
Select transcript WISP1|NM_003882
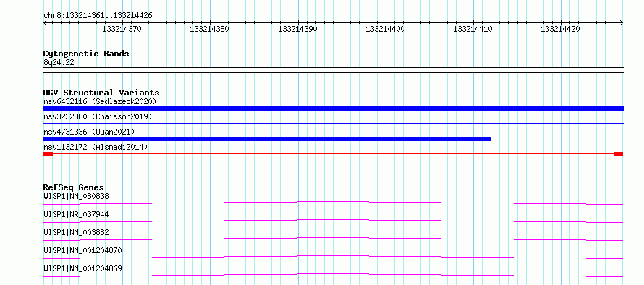(x=76, y=232)
